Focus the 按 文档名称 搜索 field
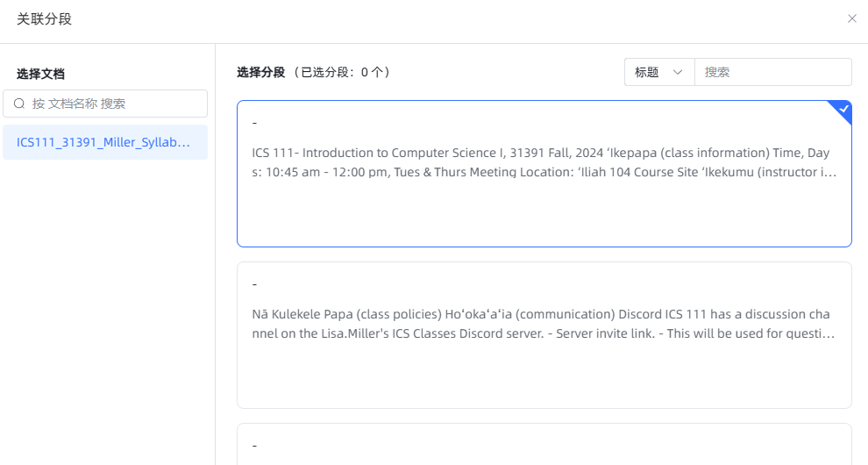868x465 pixels. (x=114, y=104)
